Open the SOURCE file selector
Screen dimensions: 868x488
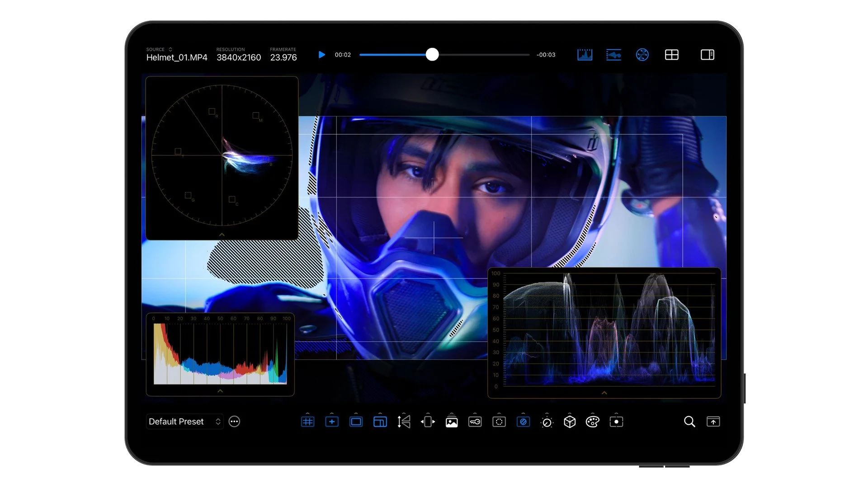[170, 49]
